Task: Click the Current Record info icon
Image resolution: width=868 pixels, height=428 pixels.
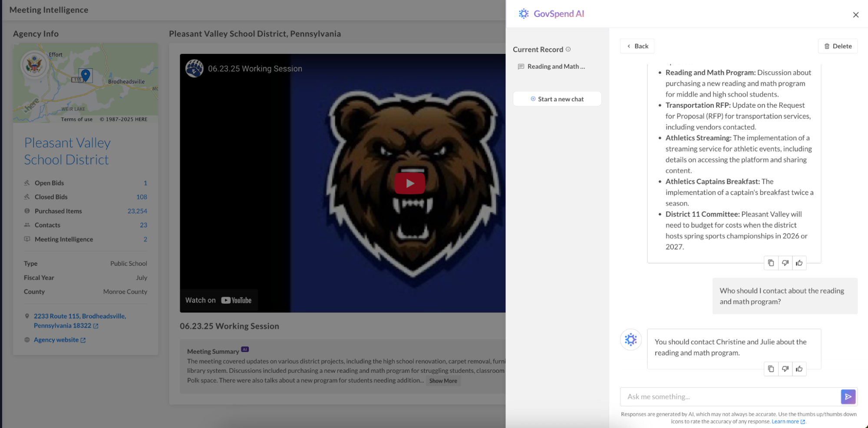Action: [x=568, y=50]
